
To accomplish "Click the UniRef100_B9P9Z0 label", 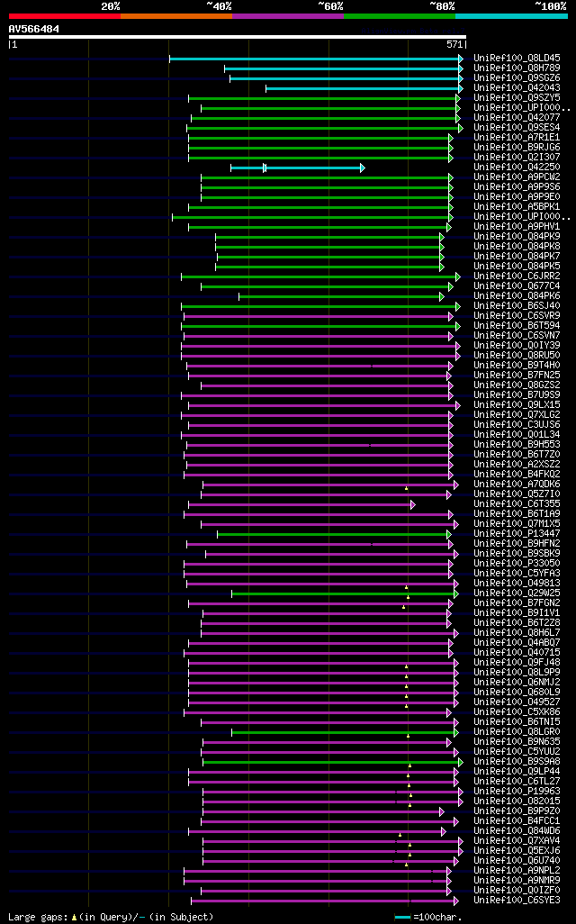I will click(x=517, y=811).
